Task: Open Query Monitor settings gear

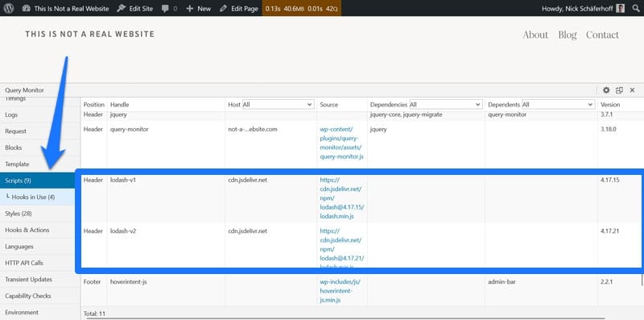Action: [606, 90]
